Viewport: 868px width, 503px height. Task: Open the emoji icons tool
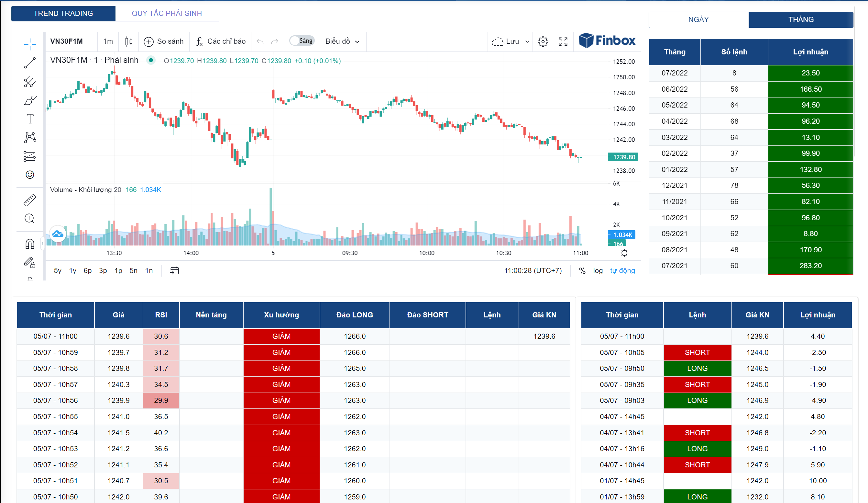tap(30, 175)
